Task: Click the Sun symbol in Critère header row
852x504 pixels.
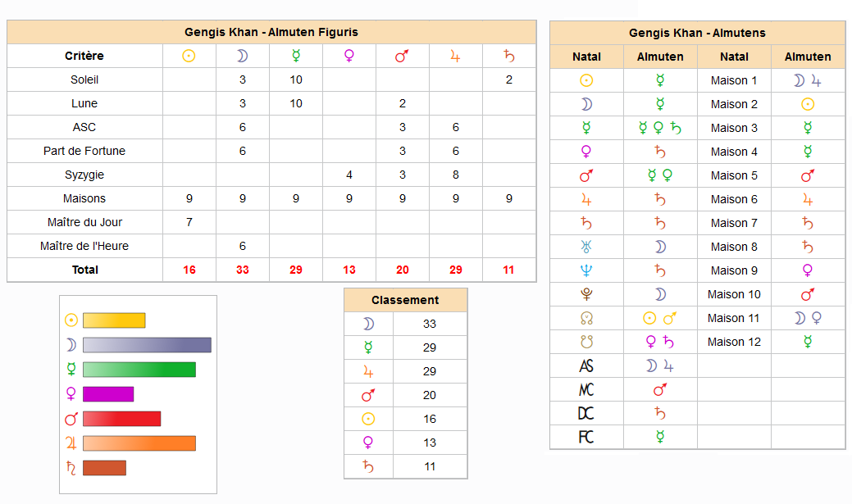Action: point(189,56)
